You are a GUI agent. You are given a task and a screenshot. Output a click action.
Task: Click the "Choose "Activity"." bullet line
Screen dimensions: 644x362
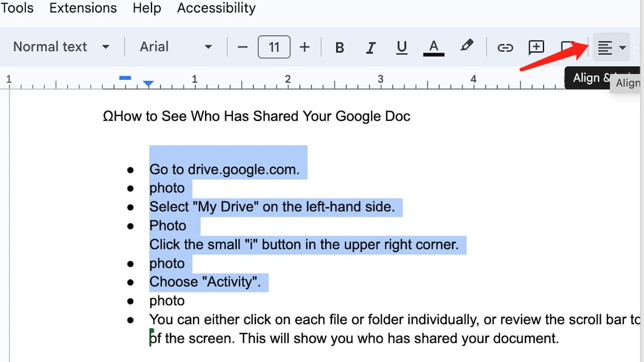coord(205,282)
